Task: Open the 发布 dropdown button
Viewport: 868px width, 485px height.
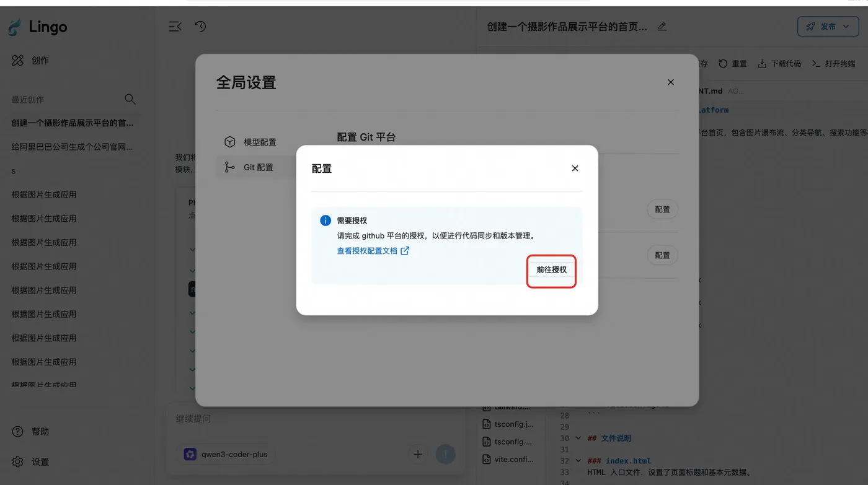Action: tap(828, 27)
